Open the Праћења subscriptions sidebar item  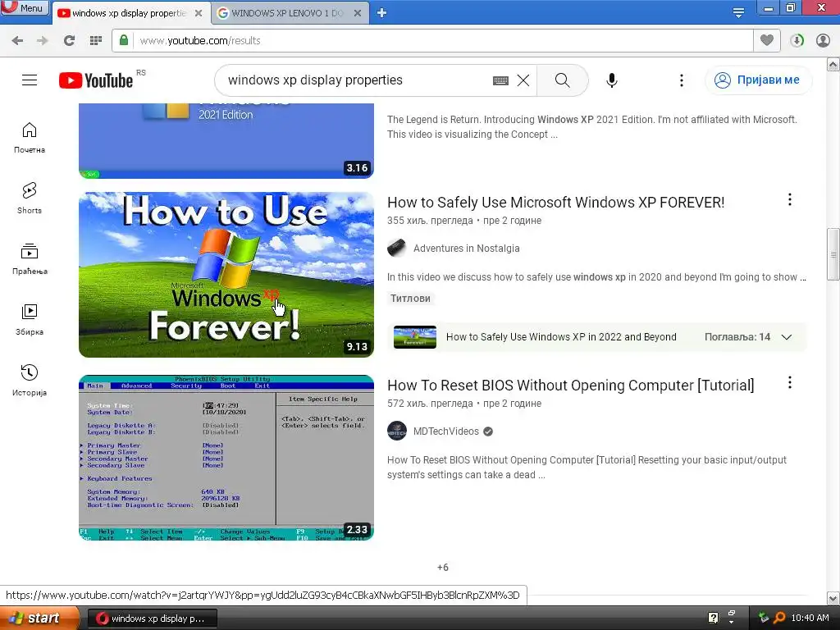[30, 259]
